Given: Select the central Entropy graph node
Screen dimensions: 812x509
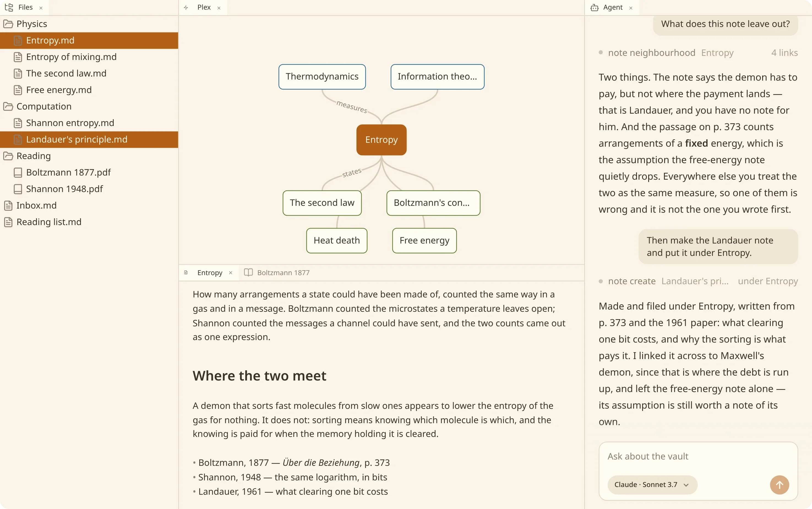Looking at the screenshot, I should click(381, 140).
